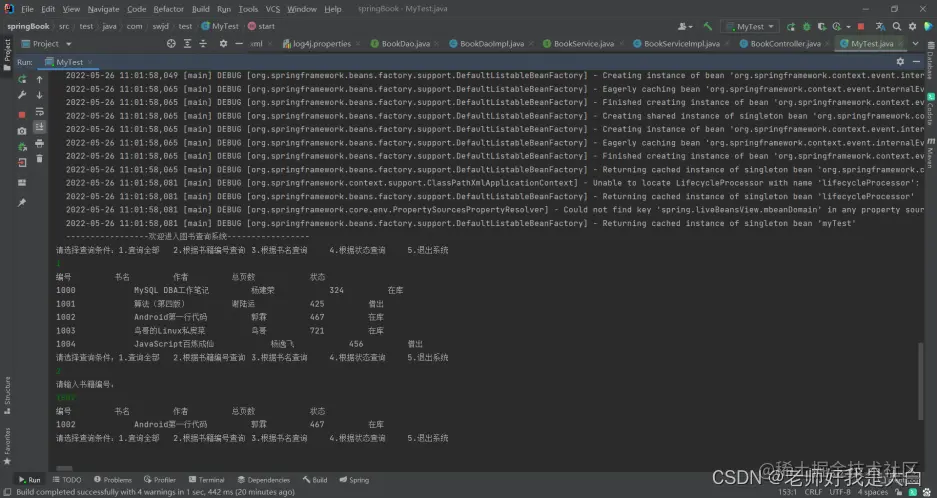The width and height of the screenshot is (937, 498).
Task: Toggle the Codota side panel
Action: [930, 108]
